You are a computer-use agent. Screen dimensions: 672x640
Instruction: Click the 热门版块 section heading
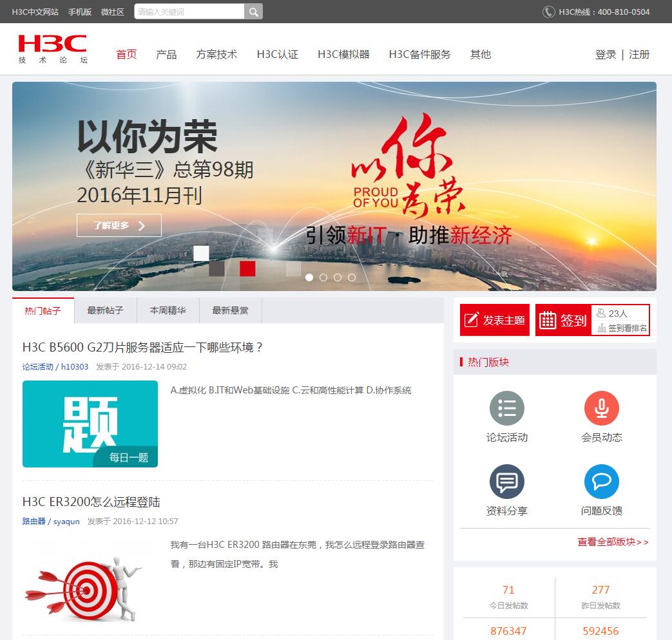click(488, 362)
